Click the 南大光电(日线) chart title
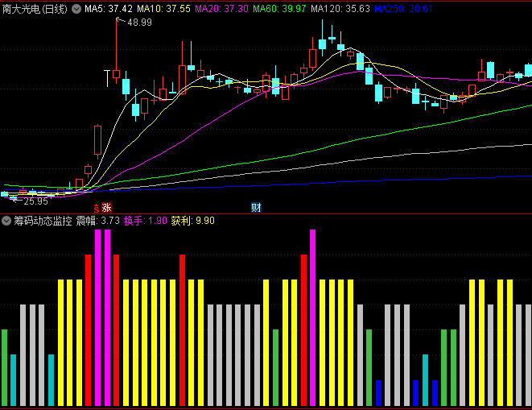 [x=35, y=9]
